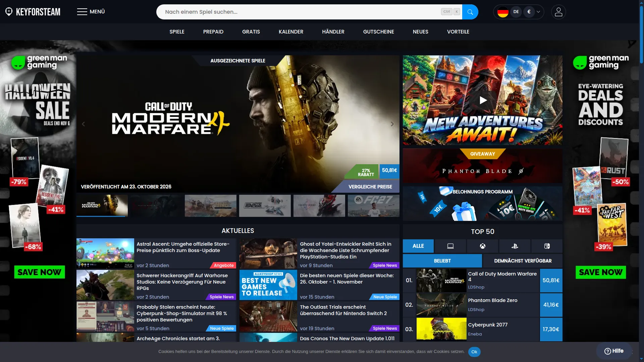
Task: Filter Top 50 by Nintendo Switch icon
Action: [x=547, y=246]
